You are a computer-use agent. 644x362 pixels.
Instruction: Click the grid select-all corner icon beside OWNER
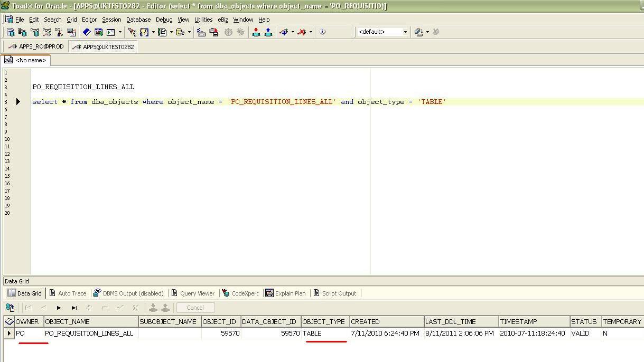pyautogui.click(x=9, y=321)
